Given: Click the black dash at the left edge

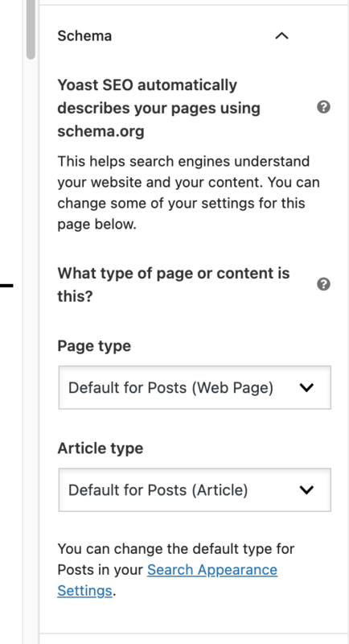Looking at the screenshot, I should coord(6,285).
